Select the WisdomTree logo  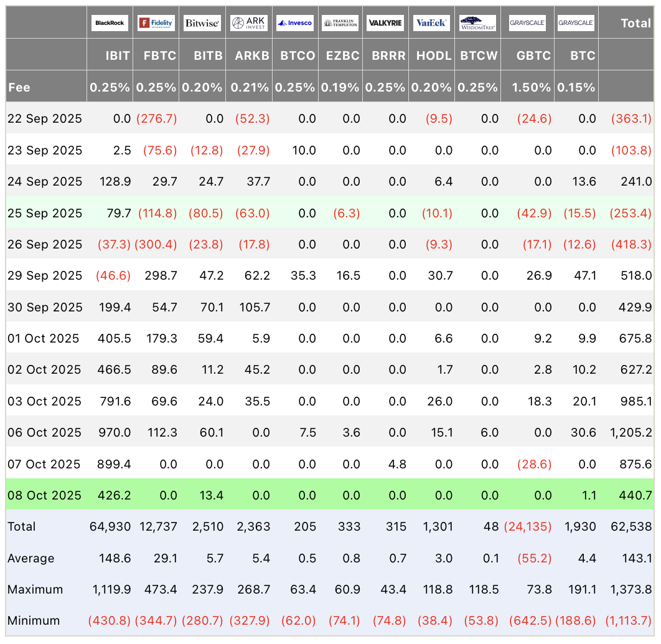(x=477, y=23)
